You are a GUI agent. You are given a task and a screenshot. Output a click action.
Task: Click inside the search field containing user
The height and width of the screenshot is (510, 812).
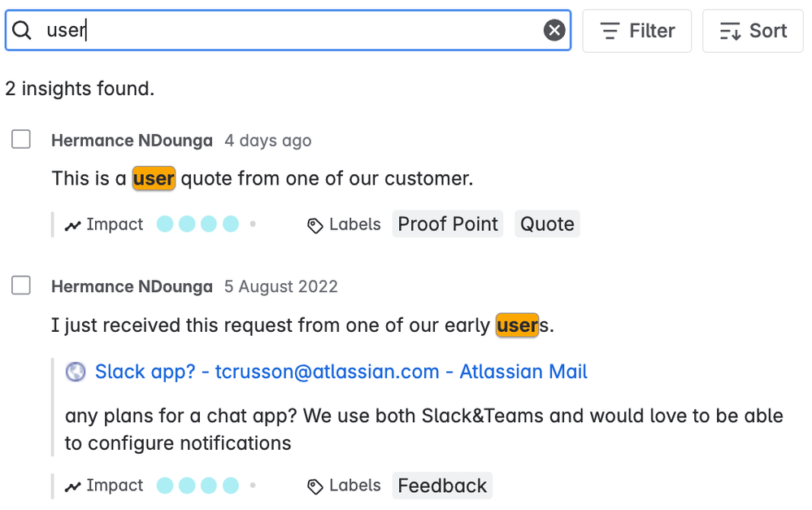click(288, 30)
